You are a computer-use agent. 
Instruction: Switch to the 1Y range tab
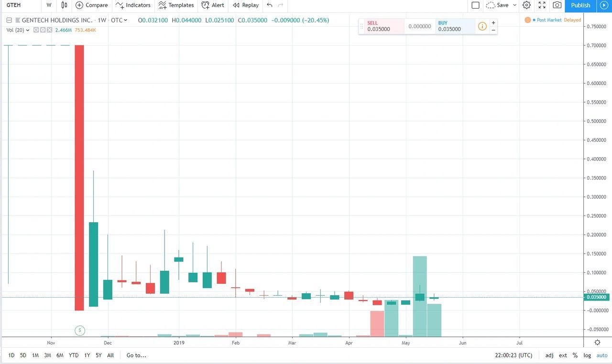click(86, 355)
